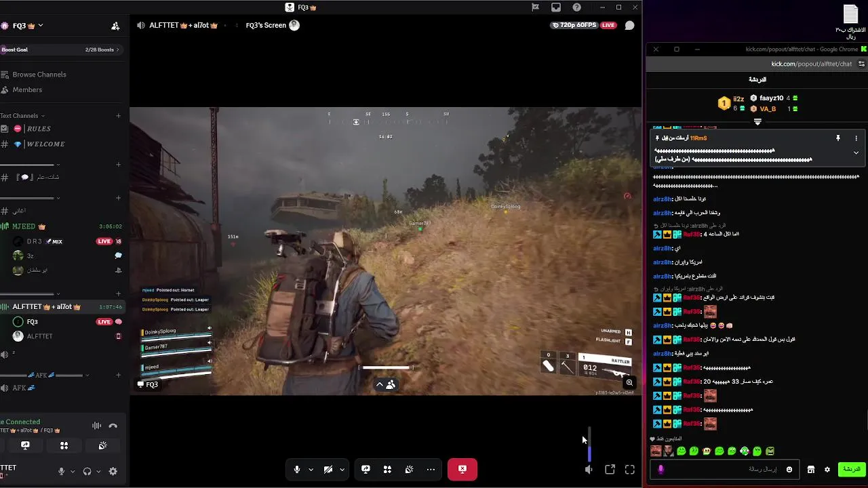Open User Settings gear icon
The width and height of the screenshot is (868, 488).
coord(113,471)
